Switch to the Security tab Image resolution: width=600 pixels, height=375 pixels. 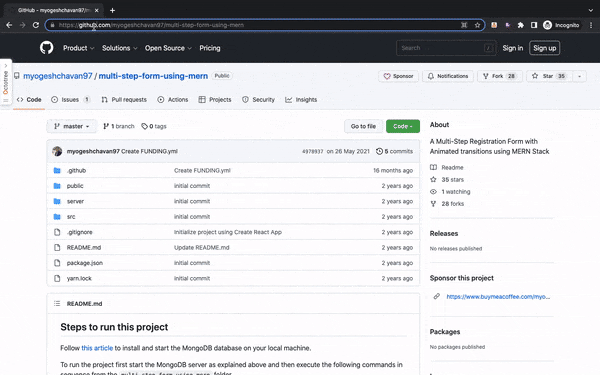point(259,99)
